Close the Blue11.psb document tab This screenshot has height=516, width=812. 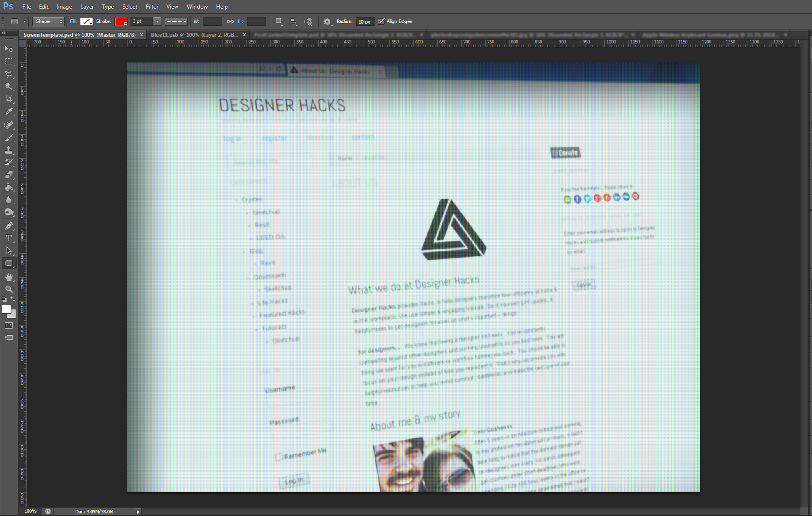(244, 35)
